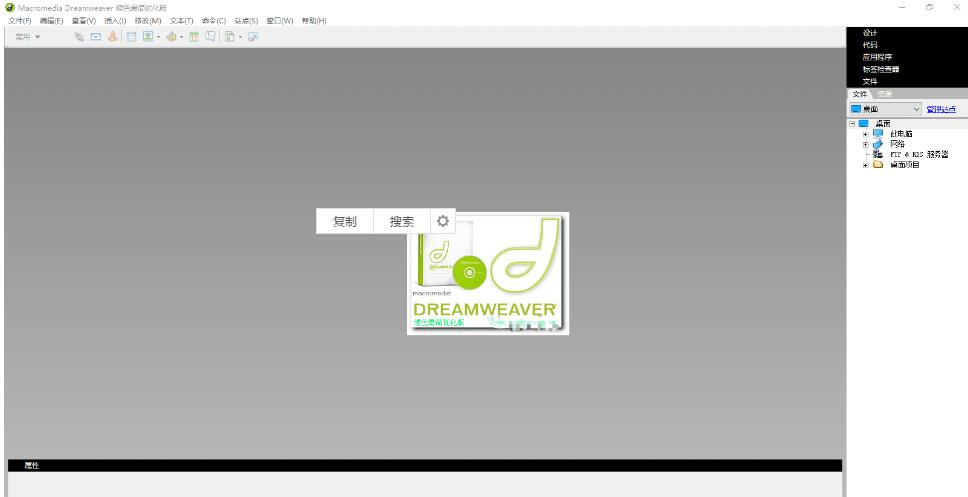Screen dimensions: 968x497
Task: Collapse the 桌面 root tree node
Action: tap(853, 123)
